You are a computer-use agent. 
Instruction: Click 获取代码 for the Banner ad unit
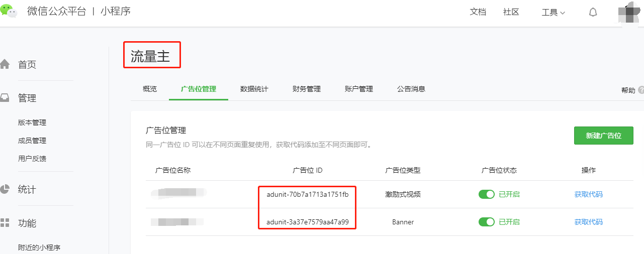[589, 222]
